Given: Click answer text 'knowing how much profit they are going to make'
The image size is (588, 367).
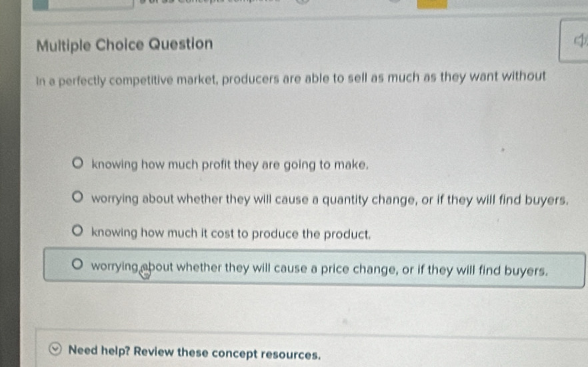Looking at the screenshot, I should pyautogui.click(x=230, y=164).
